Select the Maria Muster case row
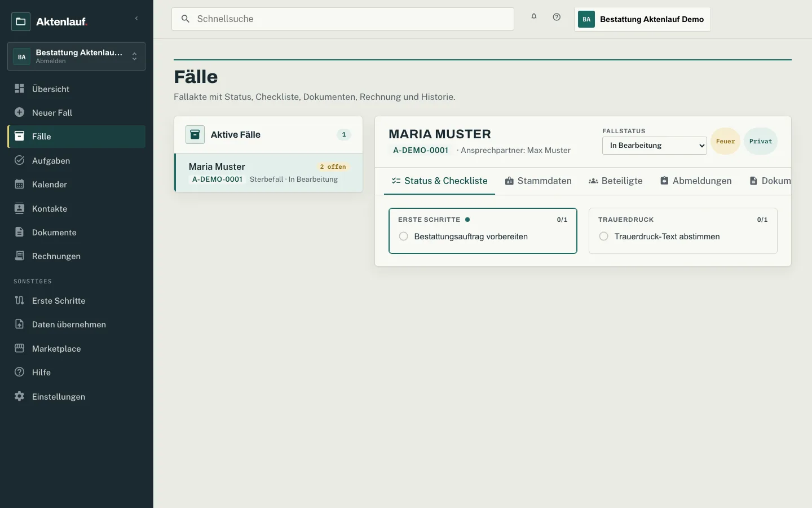The width and height of the screenshot is (812, 508). tap(268, 173)
